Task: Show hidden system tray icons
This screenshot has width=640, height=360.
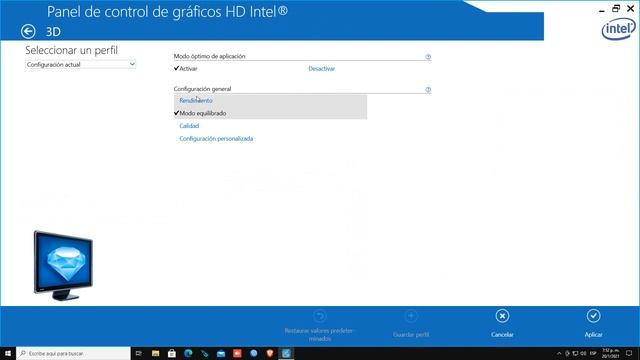Action: [x=559, y=353]
